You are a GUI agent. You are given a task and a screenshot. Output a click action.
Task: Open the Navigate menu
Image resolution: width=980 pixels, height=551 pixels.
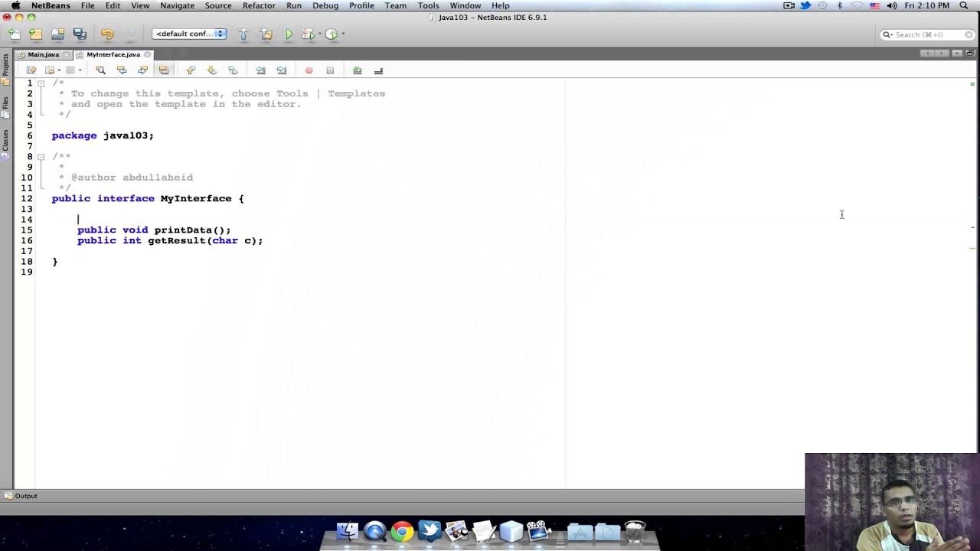point(177,5)
